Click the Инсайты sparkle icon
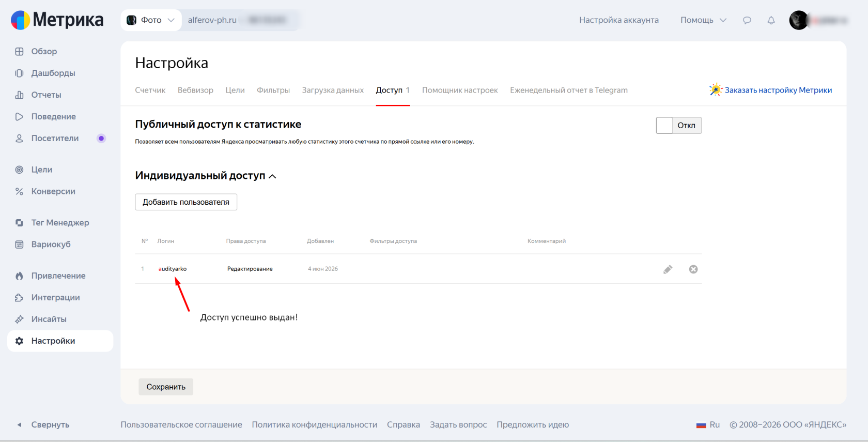 tap(19, 319)
